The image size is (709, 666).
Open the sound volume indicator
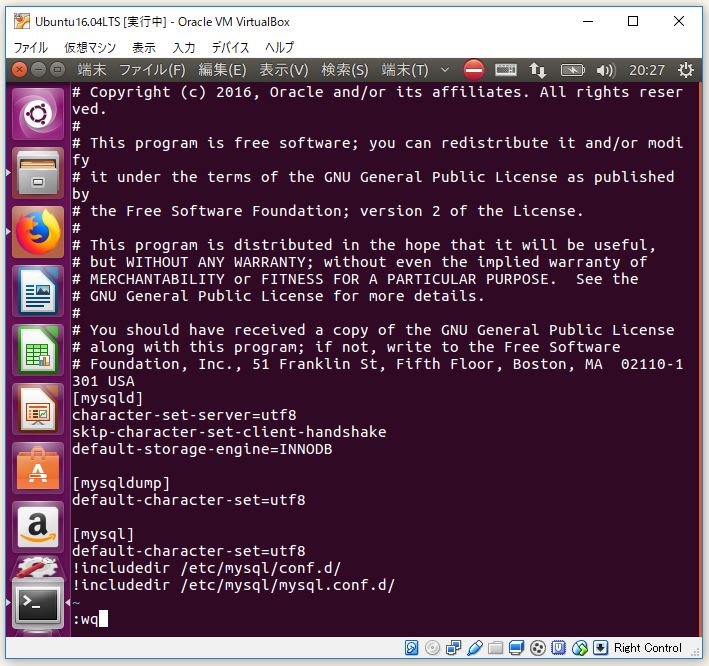(x=605, y=70)
